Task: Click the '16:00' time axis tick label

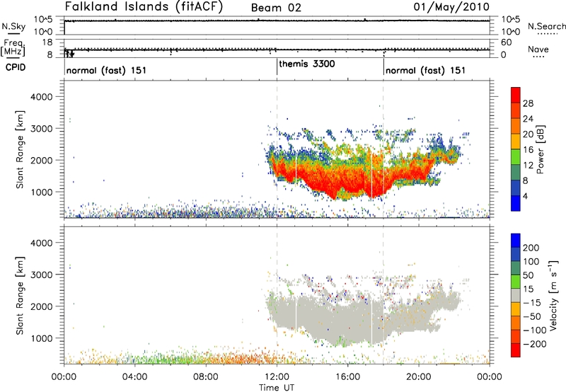Action: [347, 377]
